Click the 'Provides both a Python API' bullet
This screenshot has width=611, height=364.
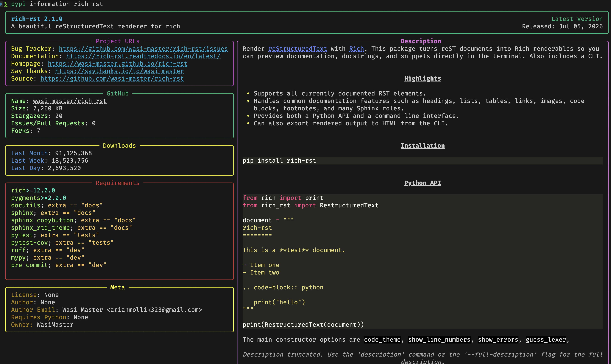pos(356,116)
